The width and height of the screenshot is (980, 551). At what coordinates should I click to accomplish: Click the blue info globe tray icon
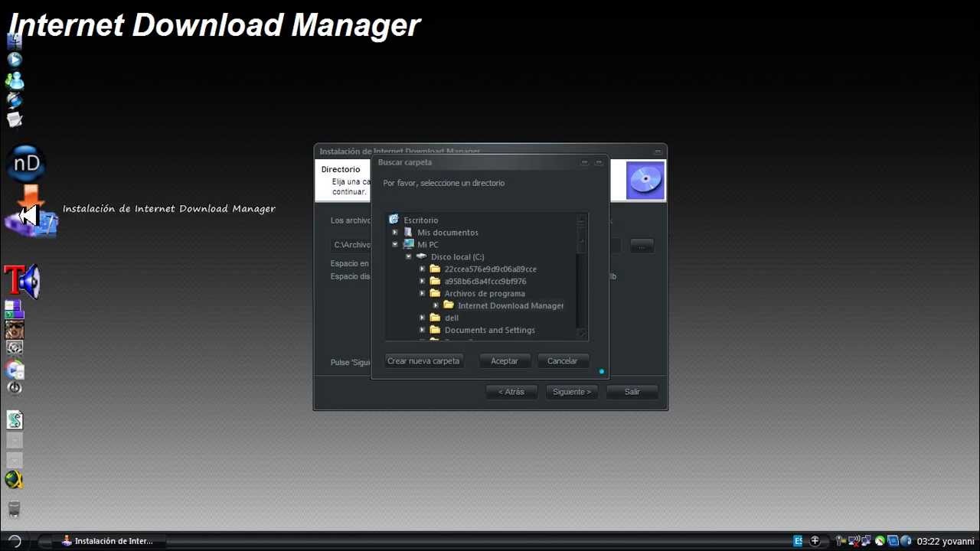point(906,541)
